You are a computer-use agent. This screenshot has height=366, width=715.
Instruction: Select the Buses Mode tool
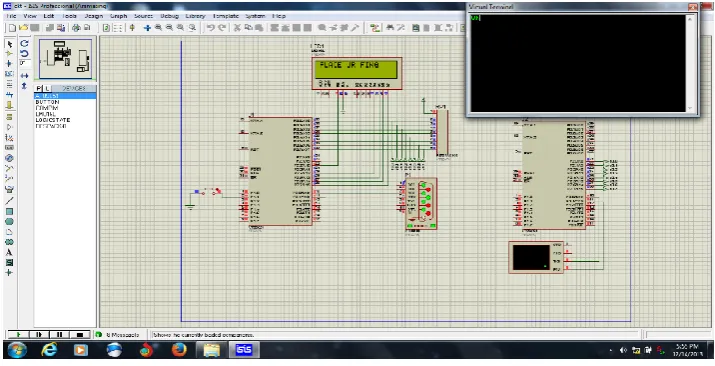(9, 95)
